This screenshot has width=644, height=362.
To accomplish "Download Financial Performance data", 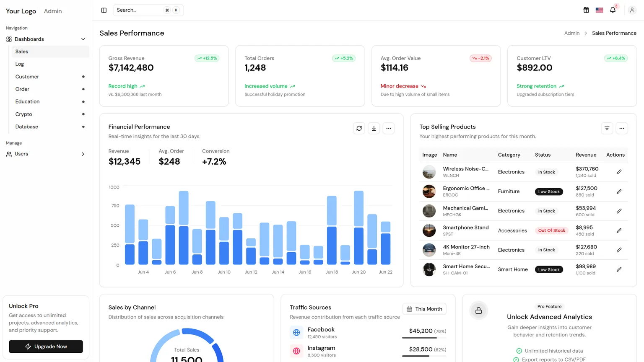I will pyautogui.click(x=374, y=128).
